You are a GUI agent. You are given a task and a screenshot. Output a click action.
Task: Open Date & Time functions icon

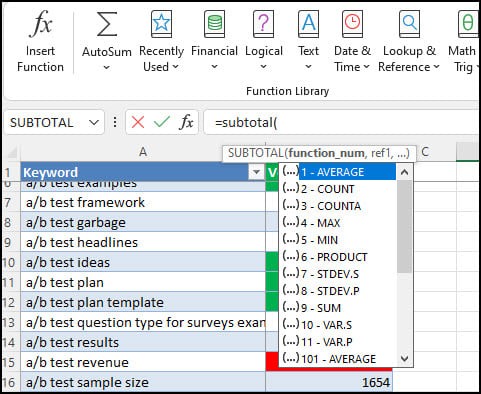[352, 23]
